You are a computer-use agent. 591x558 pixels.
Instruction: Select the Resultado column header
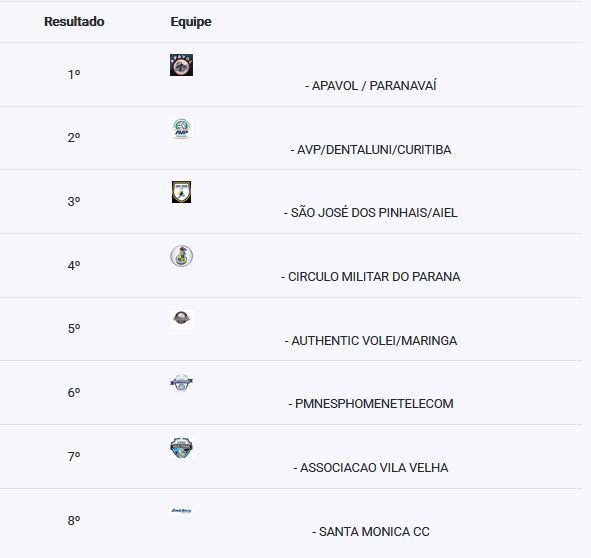[x=74, y=21]
